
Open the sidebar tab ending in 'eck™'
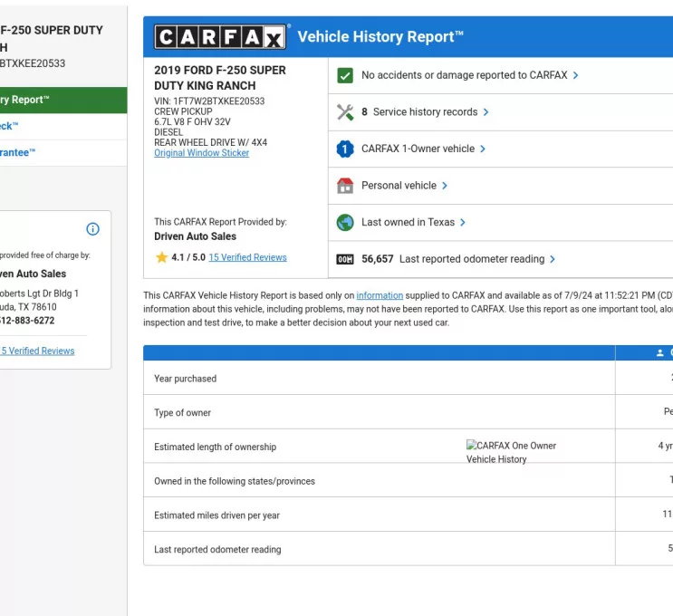[x=63, y=126]
